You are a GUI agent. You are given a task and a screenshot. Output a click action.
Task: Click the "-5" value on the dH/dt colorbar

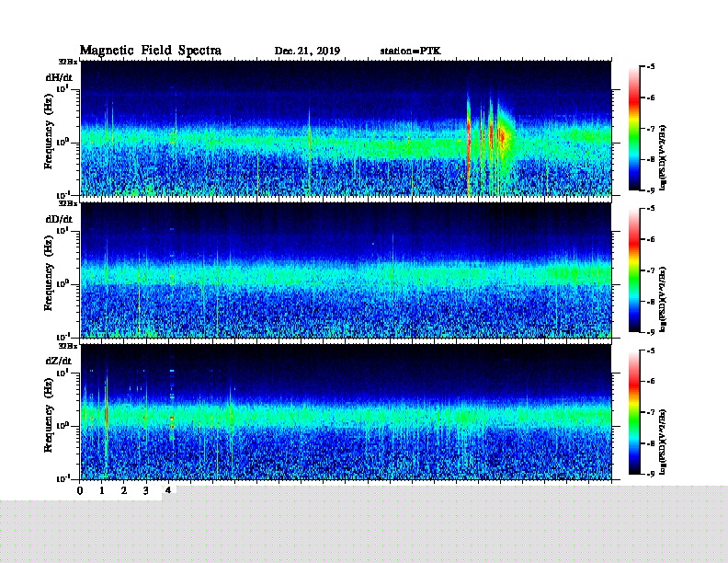coord(650,66)
